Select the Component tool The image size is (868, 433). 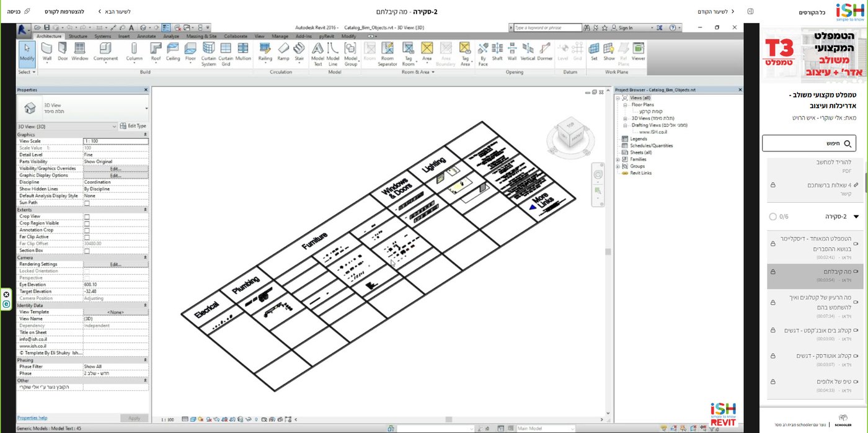click(x=105, y=52)
